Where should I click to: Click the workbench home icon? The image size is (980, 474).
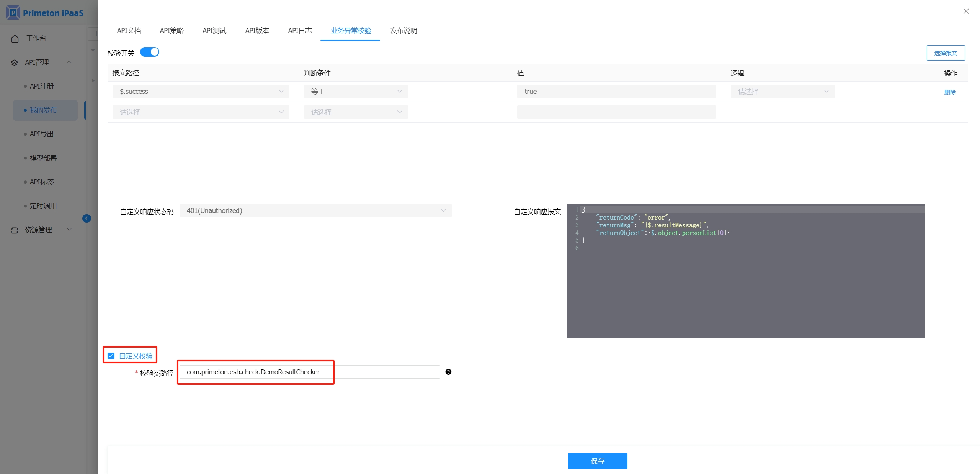coord(15,39)
